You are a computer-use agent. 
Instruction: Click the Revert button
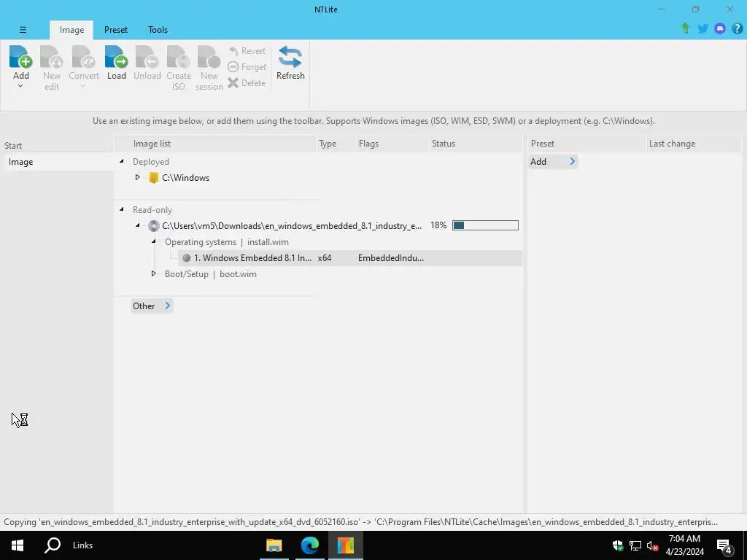tap(247, 51)
